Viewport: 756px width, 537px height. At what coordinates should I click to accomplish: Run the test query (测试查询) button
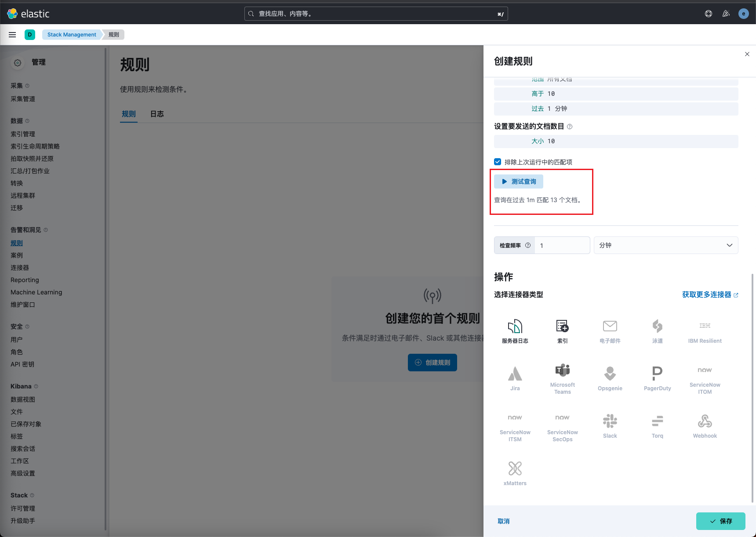click(x=519, y=181)
